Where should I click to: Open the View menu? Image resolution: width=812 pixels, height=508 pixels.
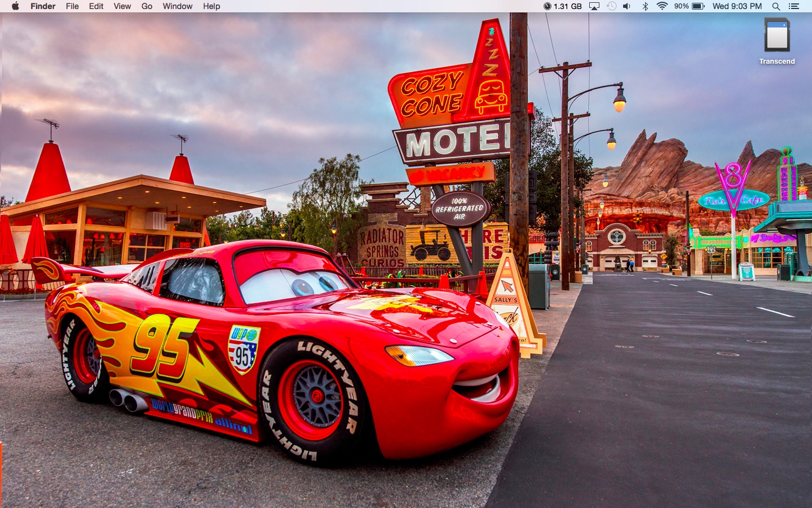[x=122, y=6]
